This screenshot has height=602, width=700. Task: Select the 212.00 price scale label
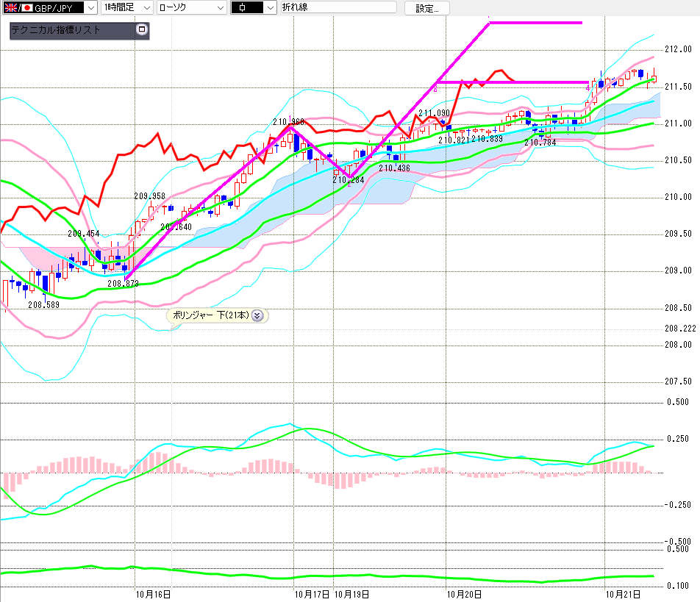[x=678, y=49]
